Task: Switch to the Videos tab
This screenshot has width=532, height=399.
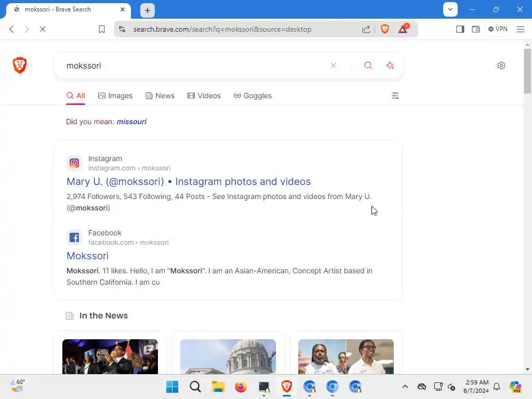Action: point(204,96)
